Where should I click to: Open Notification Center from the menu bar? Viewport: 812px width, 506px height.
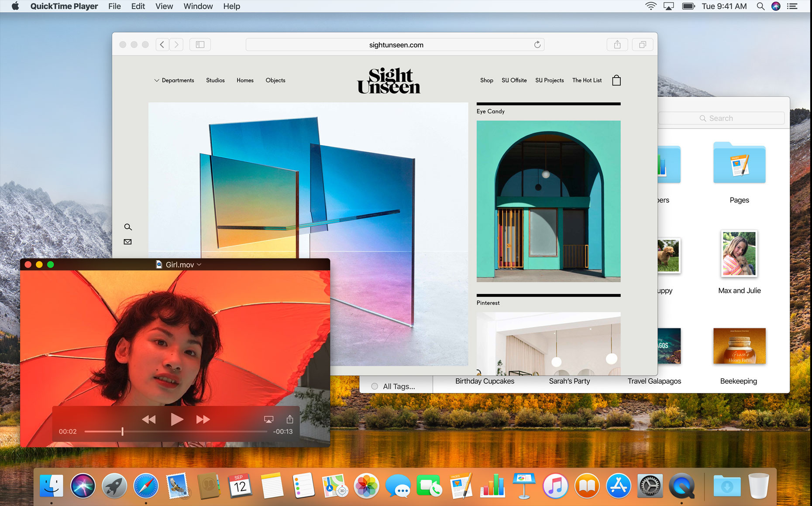coord(792,6)
